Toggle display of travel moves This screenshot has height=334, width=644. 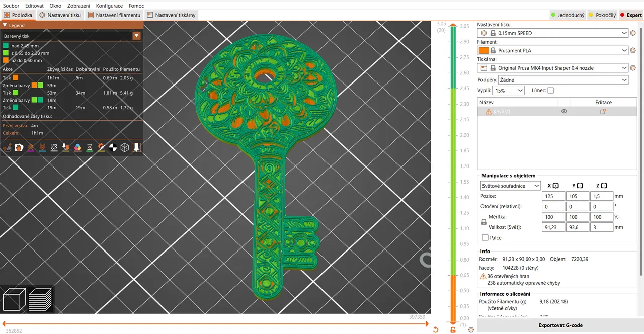7,147
